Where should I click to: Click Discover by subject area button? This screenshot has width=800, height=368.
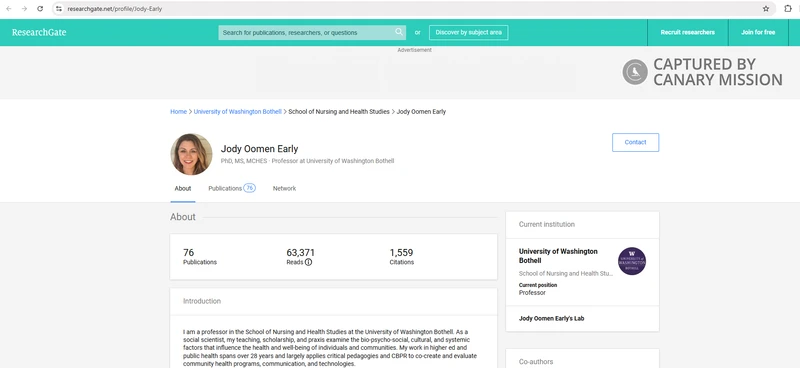point(468,32)
